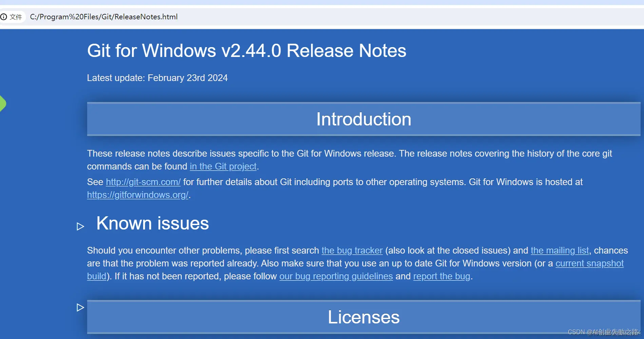Click the 'report the bug' link
The width and height of the screenshot is (644, 339).
coord(442,276)
